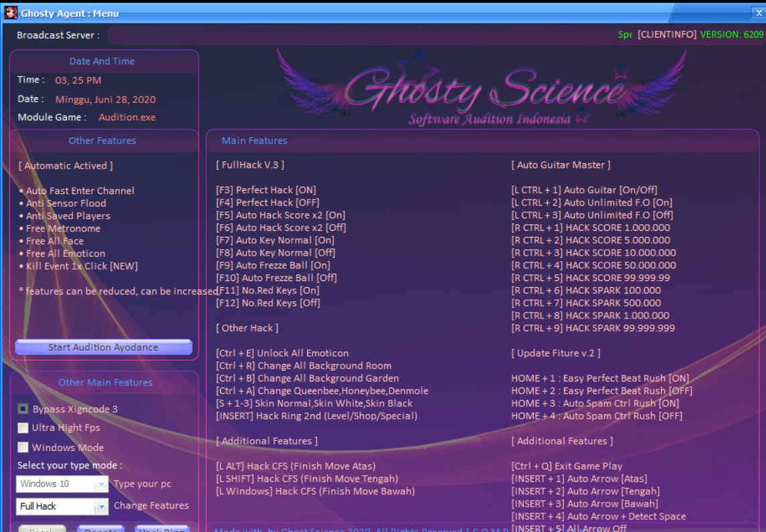This screenshot has height=532, width=766.
Task: Click the [INSERT] Hack Ring 2nd line
Action: click(316, 416)
